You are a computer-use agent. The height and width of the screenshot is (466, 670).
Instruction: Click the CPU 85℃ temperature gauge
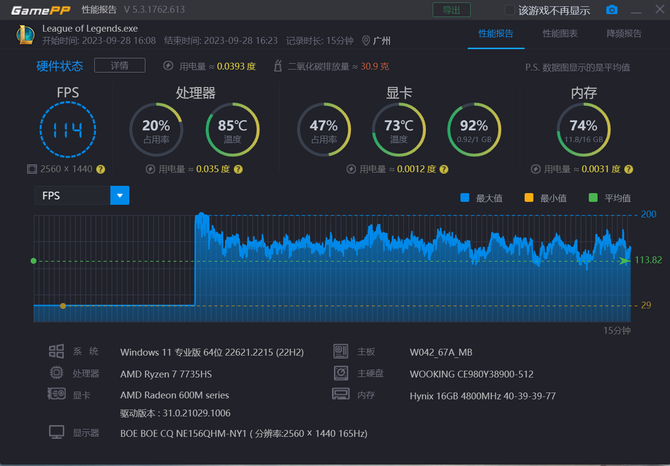tap(232, 129)
